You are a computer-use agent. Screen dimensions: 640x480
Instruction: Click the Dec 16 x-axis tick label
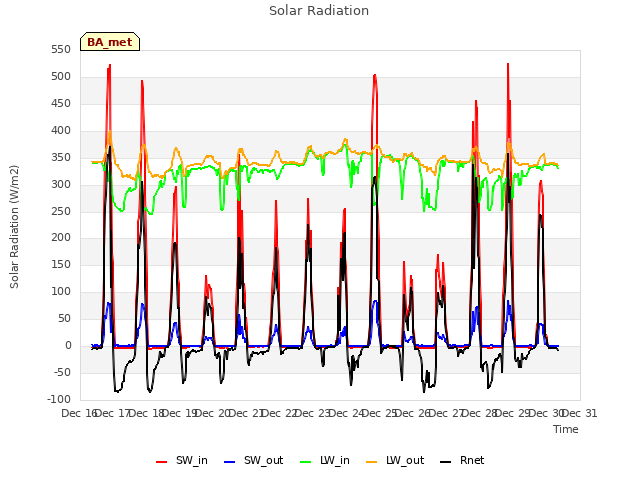click(79, 413)
